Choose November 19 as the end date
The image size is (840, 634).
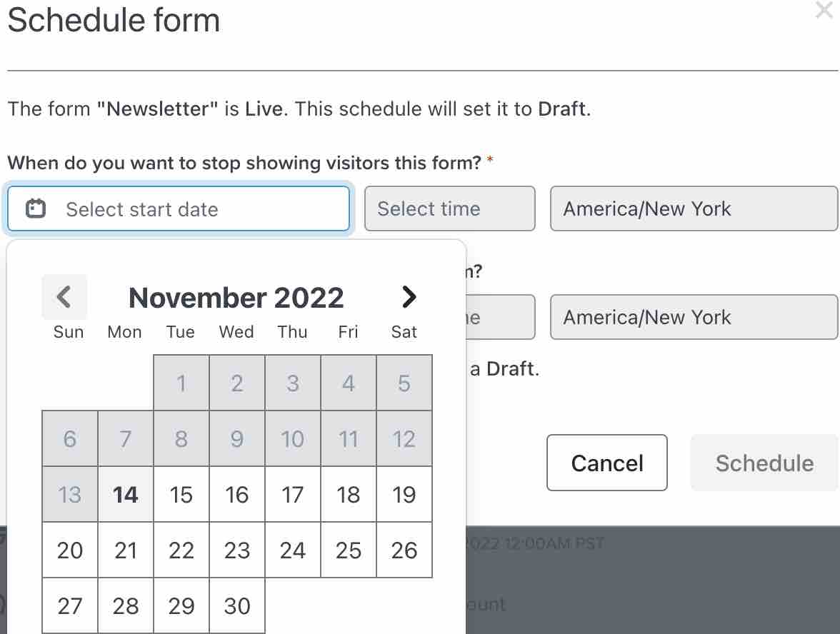coord(404,494)
